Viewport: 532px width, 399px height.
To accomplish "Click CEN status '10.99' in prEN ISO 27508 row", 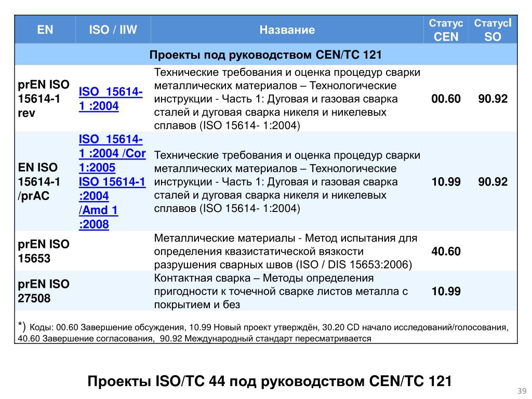I will click(446, 291).
